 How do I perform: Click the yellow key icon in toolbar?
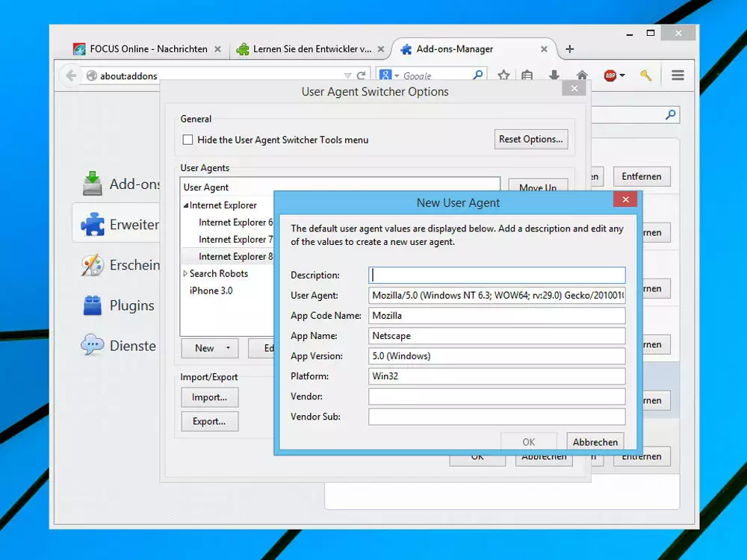tap(645, 75)
